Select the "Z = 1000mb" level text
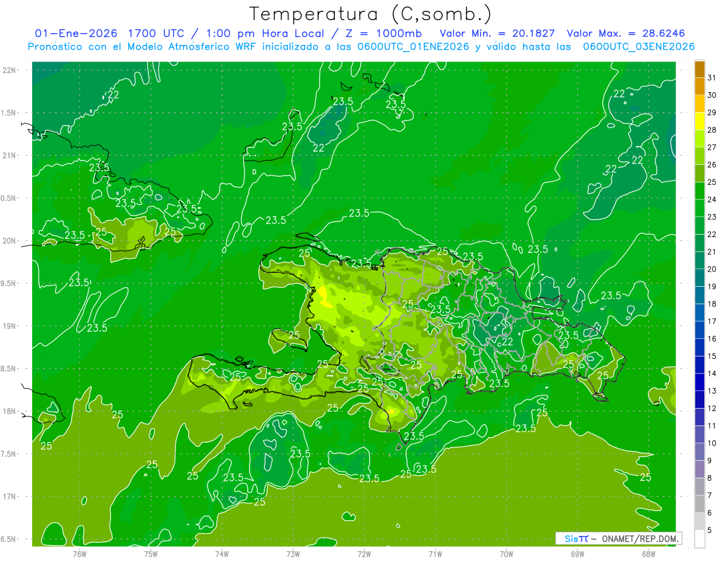 pyautogui.click(x=383, y=33)
